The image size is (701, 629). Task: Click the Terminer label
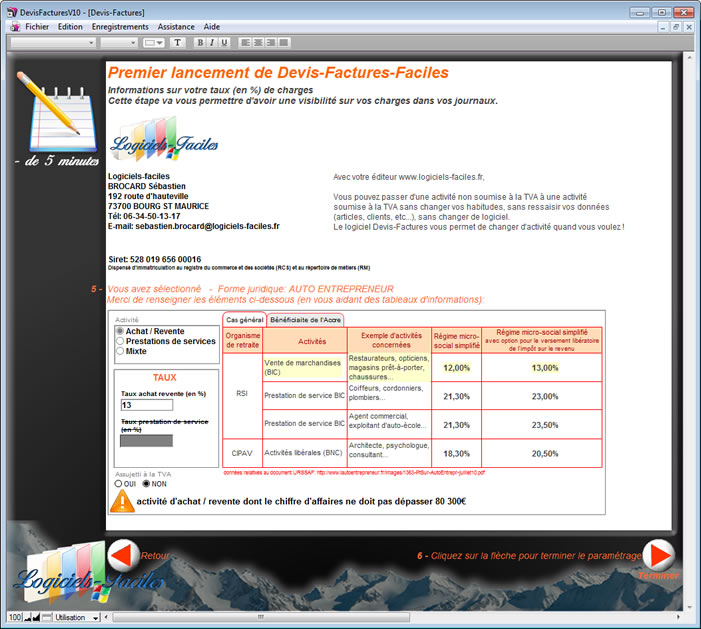click(x=658, y=576)
